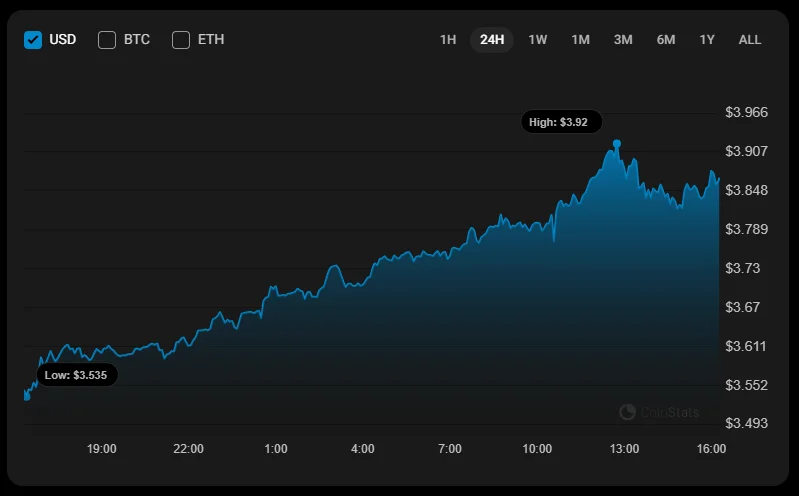Screen dimensions: 799x496
Task: Enable the ETH currency checkbox
Action: pos(181,40)
